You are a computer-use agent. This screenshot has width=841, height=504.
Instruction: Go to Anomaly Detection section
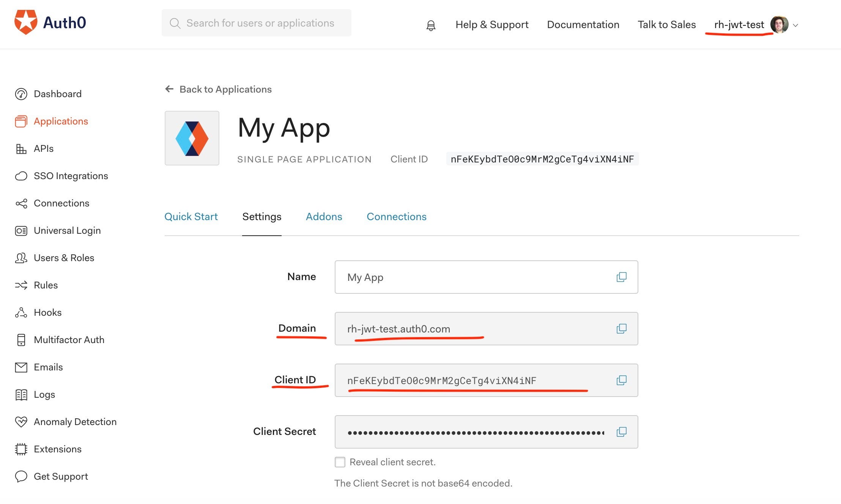[75, 422]
